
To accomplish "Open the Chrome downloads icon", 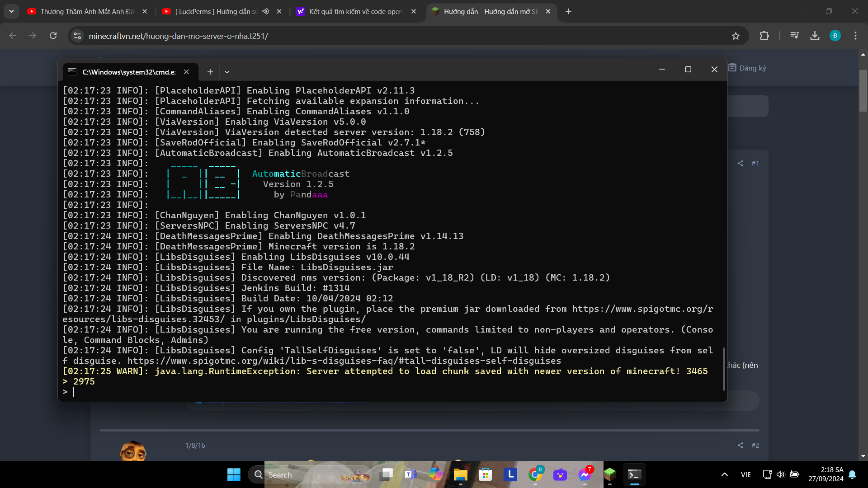I will pos(815,36).
